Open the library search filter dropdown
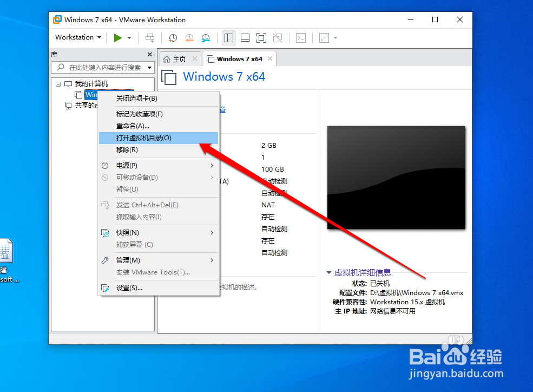Viewport: 533px width, 392px height. point(149,67)
